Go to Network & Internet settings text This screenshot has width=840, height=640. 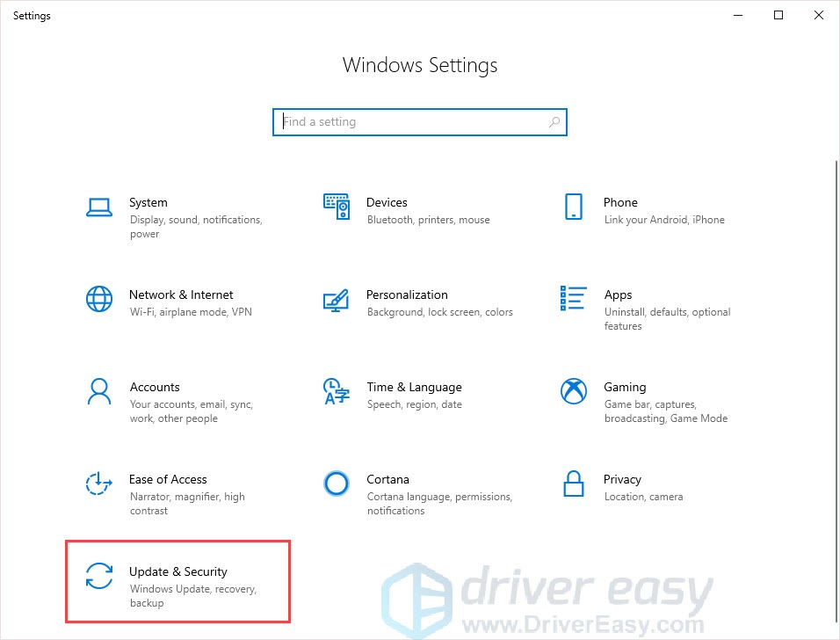point(181,295)
